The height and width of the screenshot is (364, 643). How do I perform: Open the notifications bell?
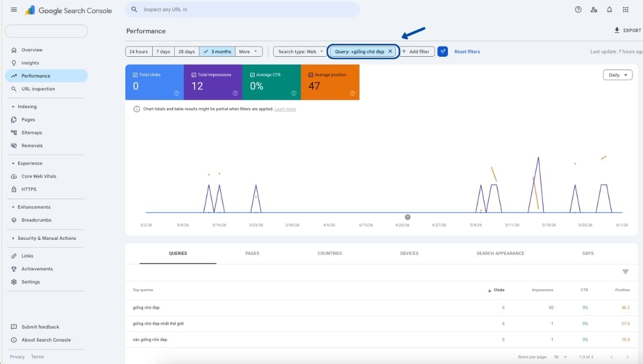[x=609, y=10]
